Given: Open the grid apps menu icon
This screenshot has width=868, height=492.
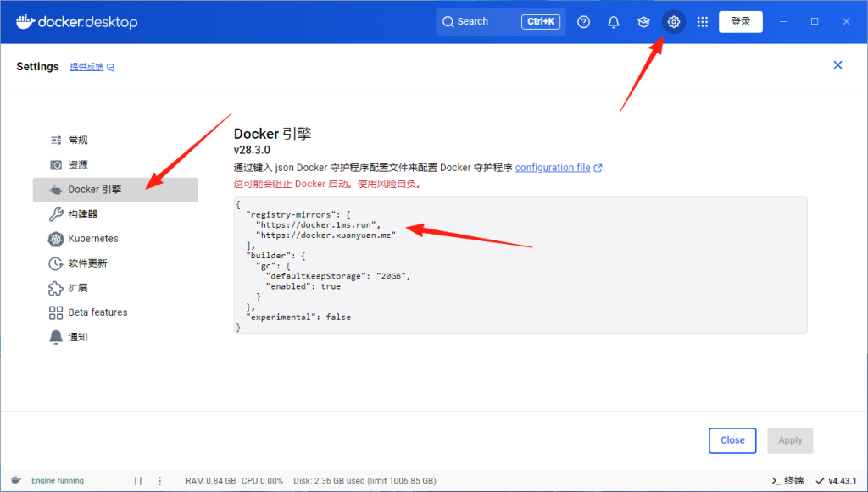Looking at the screenshot, I should coord(702,21).
